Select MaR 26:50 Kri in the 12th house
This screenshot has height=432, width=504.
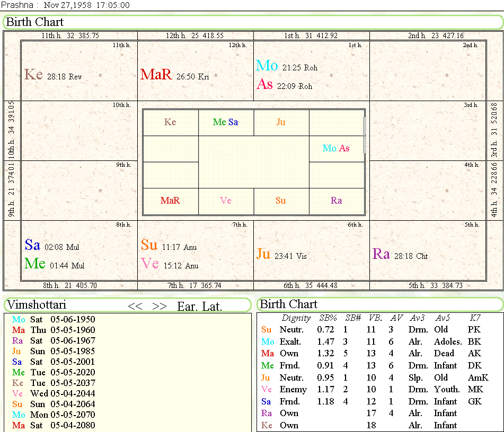(174, 75)
